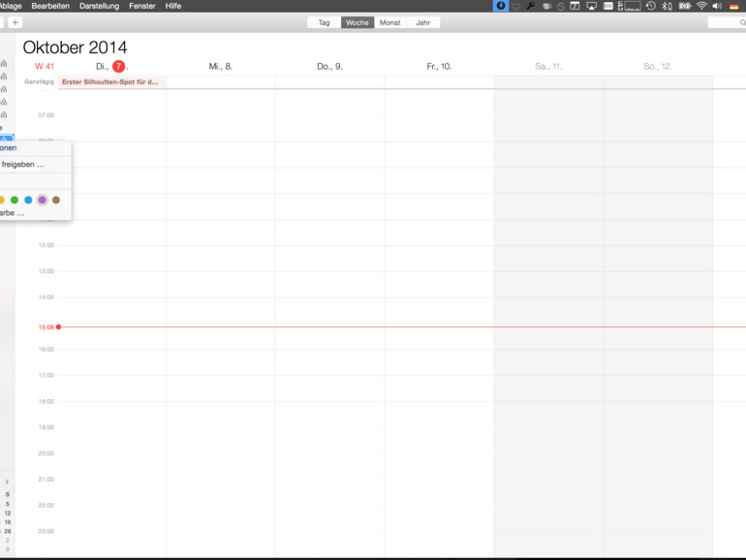
Task: Open the CPU activity graph menu extra
Action: point(630,6)
